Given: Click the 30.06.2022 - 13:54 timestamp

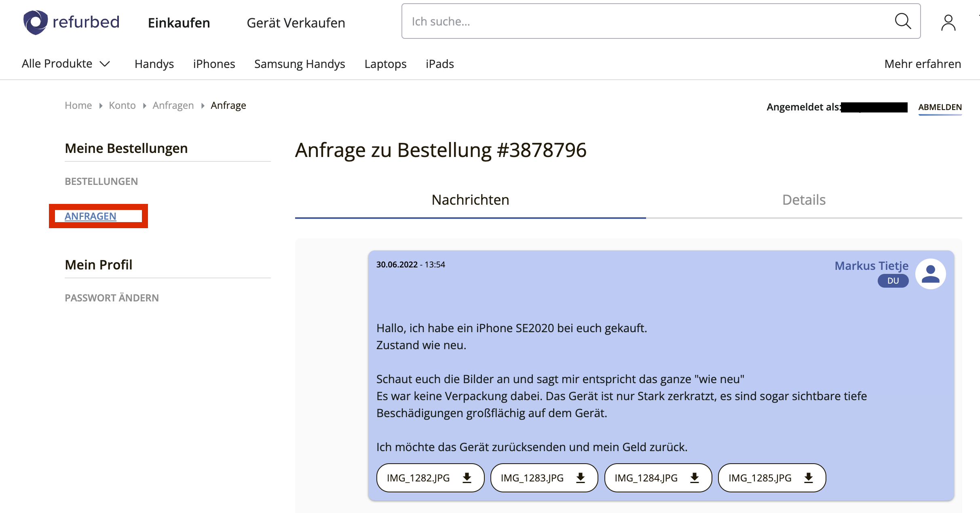Looking at the screenshot, I should click(411, 265).
